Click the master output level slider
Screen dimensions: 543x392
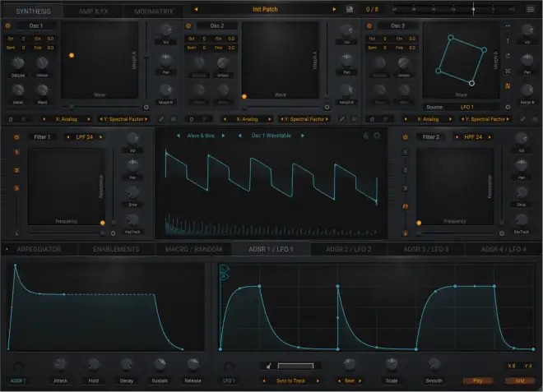click(x=453, y=9)
